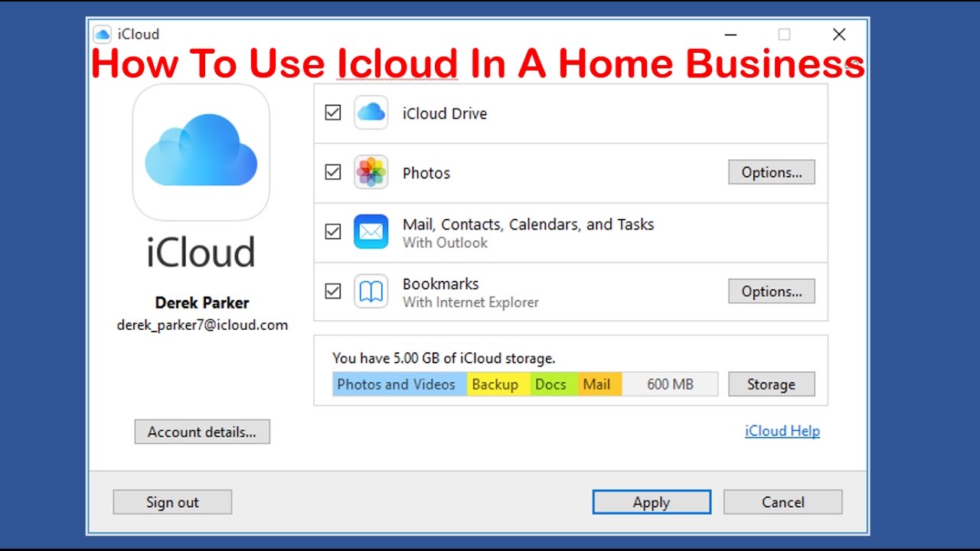Click the Apply button
This screenshot has height=551, width=980.
(x=652, y=502)
